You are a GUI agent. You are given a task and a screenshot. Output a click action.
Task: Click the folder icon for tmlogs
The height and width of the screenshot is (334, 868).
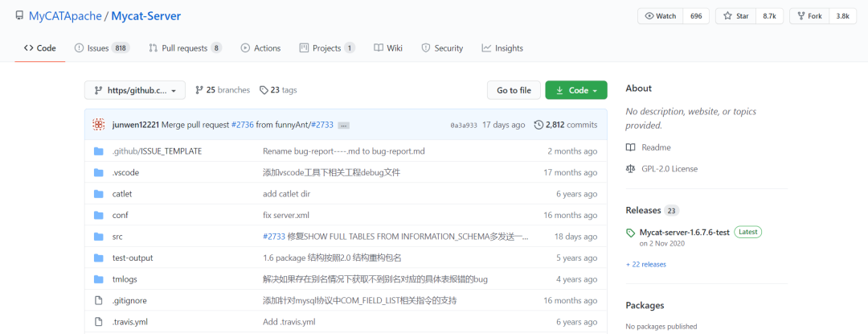click(99, 279)
